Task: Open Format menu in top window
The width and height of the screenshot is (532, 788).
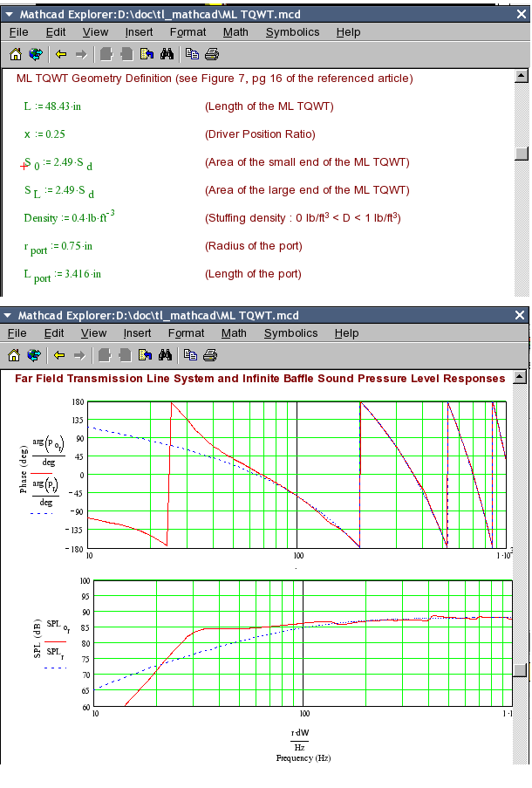Action: 188,32
